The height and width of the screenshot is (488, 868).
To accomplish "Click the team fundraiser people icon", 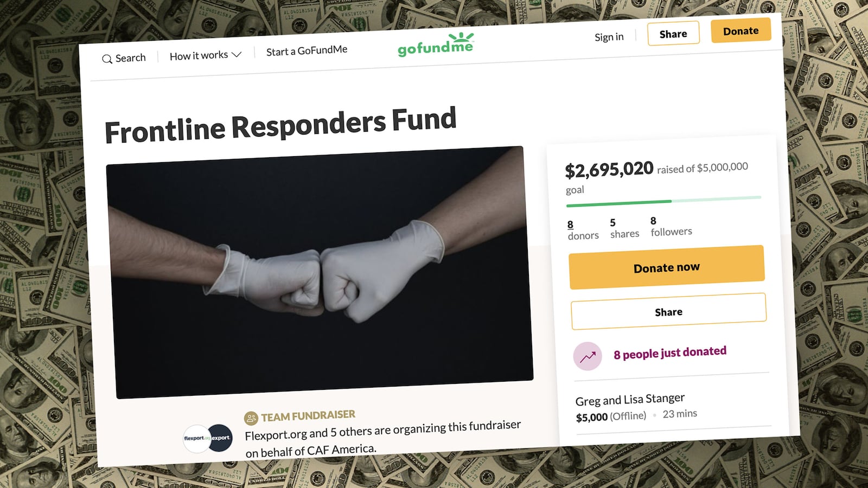I will pos(251,418).
